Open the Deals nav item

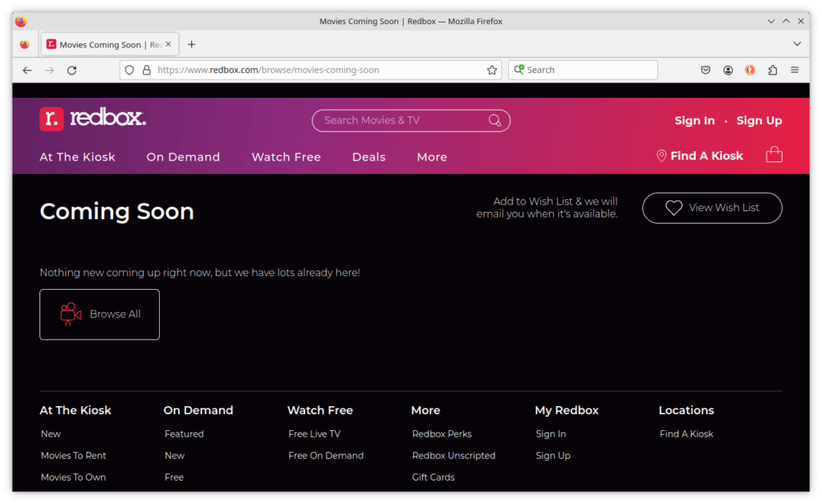[369, 157]
